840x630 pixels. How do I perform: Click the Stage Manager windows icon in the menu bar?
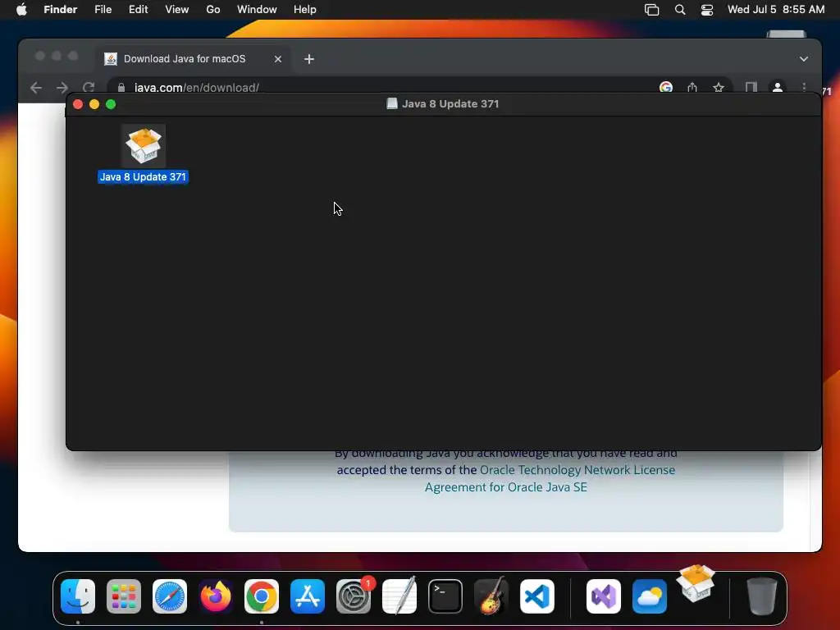[651, 10]
